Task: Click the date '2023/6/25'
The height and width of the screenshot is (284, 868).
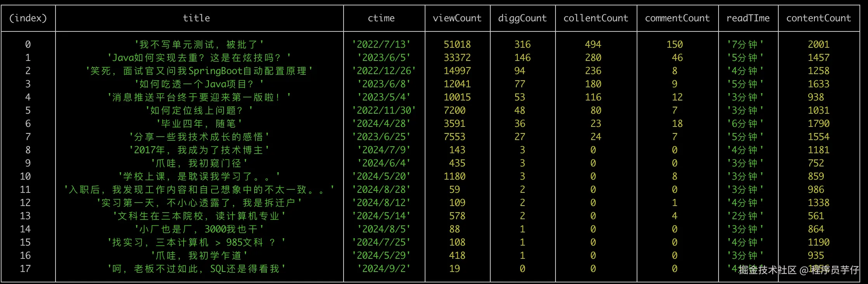Action: [381, 137]
